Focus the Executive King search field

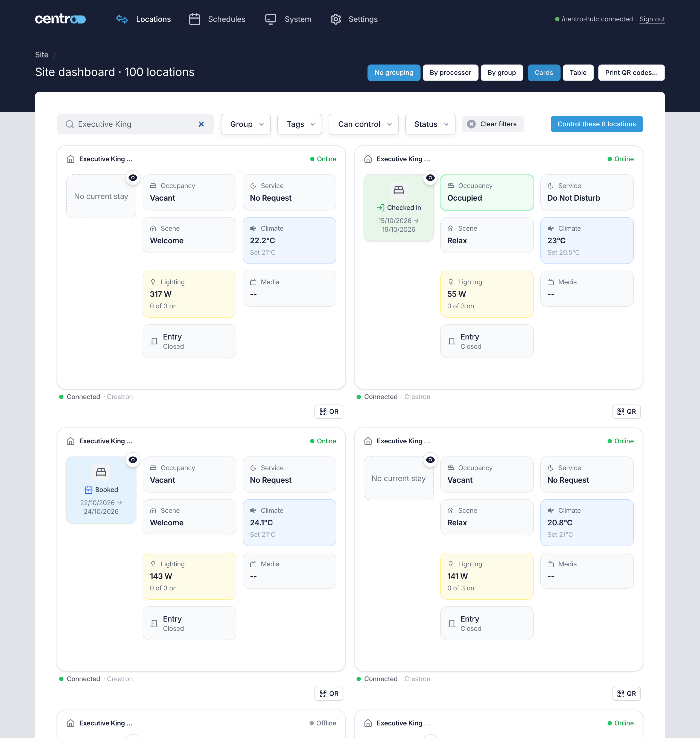click(135, 124)
